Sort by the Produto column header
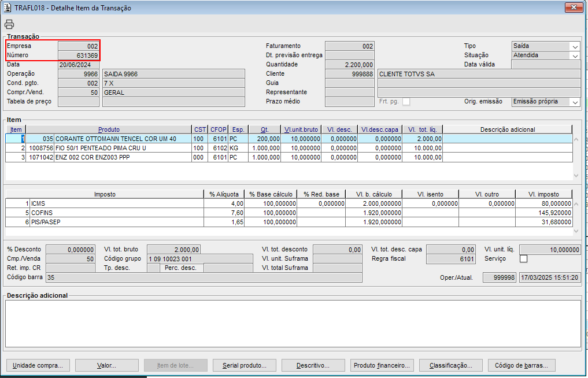The width and height of the screenshot is (588, 378). [x=109, y=129]
